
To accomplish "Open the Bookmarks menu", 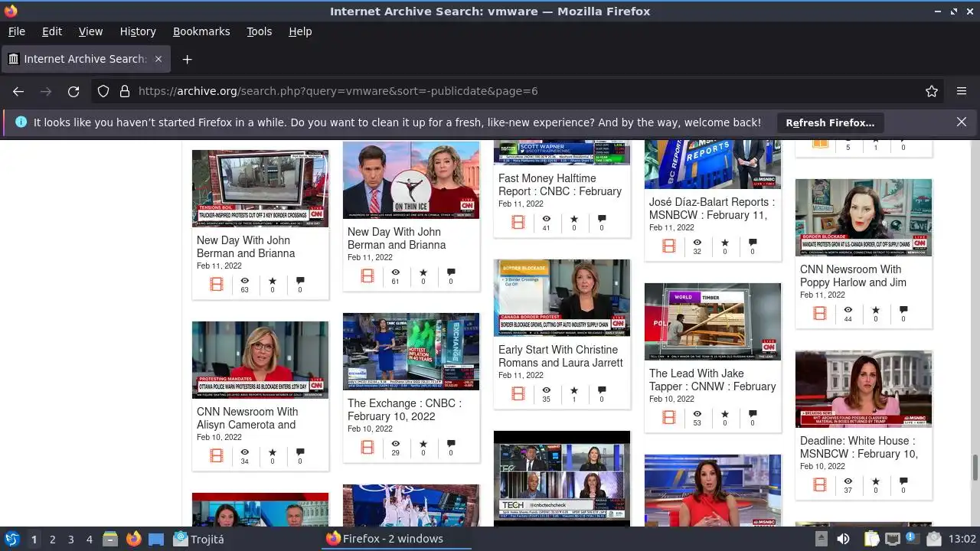I will [201, 31].
